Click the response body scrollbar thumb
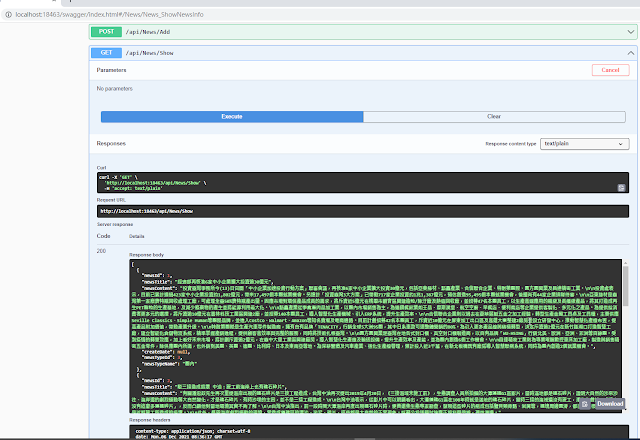The image size is (640, 440). (625, 284)
